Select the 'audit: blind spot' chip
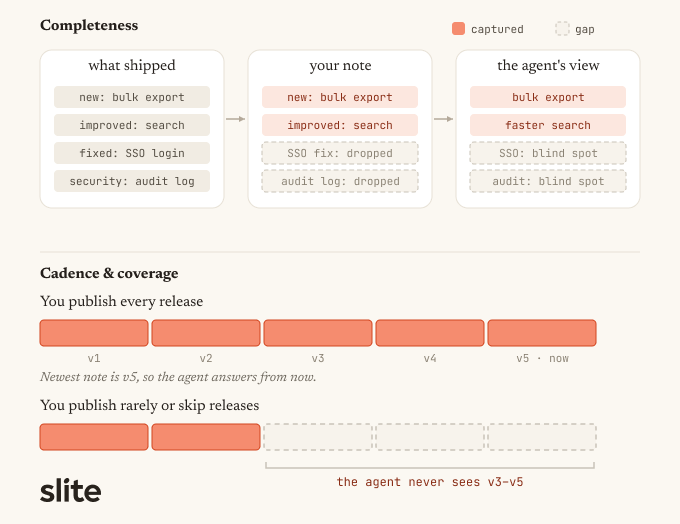 [x=548, y=181]
